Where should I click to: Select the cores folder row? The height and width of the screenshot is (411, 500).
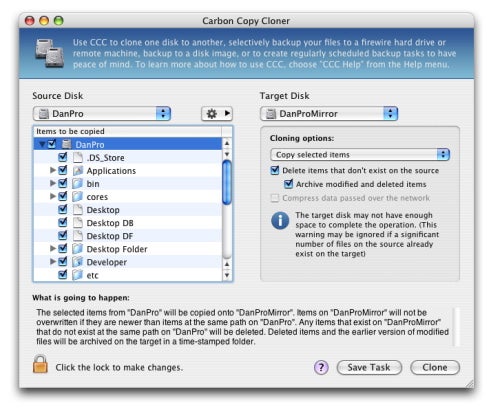127,197
